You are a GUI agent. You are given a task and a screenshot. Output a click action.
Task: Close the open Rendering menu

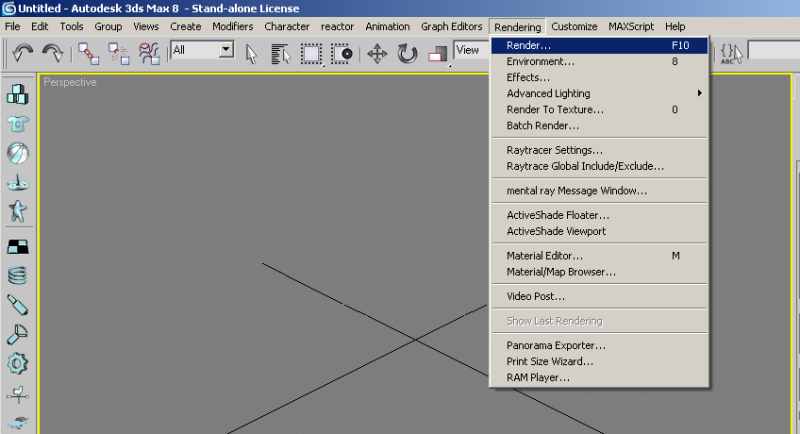pyautogui.click(x=517, y=27)
